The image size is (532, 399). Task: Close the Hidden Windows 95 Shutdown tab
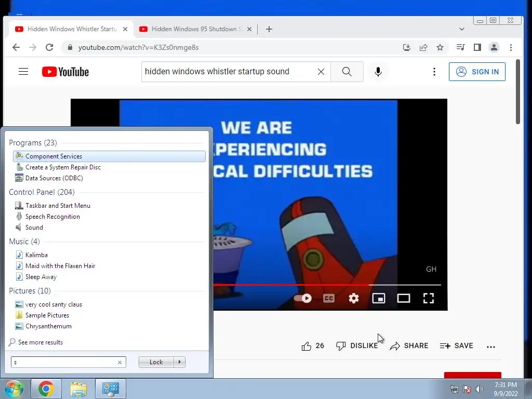(x=249, y=29)
